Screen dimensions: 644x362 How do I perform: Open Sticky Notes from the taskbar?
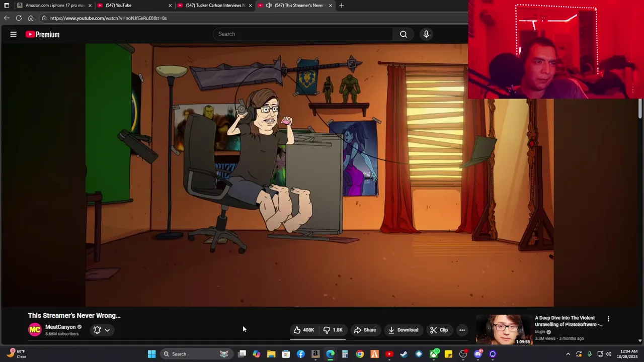(x=448, y=354)
